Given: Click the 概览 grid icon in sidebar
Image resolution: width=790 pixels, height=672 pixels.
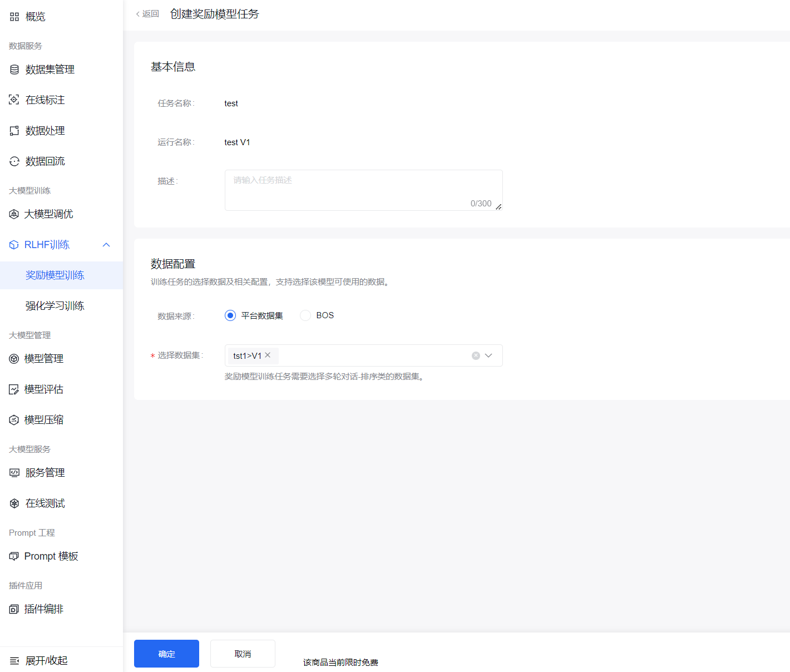Looking at the screenshot, I should click(x=14, y=17).
